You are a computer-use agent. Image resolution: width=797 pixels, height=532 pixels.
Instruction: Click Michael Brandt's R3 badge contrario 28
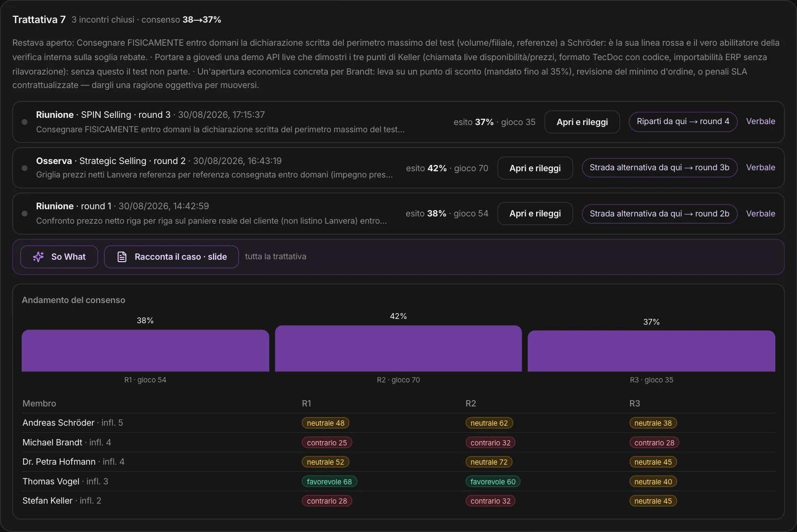coord(654,443)
